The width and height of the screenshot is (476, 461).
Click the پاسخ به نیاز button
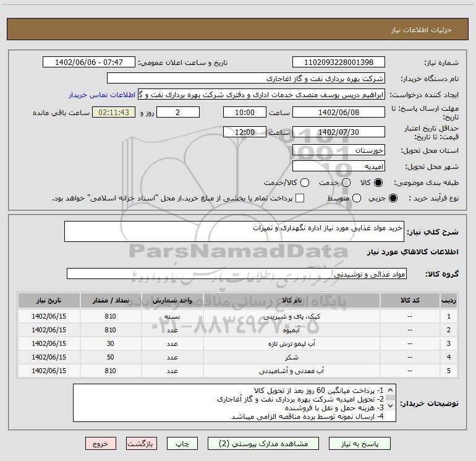click(359, 444)
